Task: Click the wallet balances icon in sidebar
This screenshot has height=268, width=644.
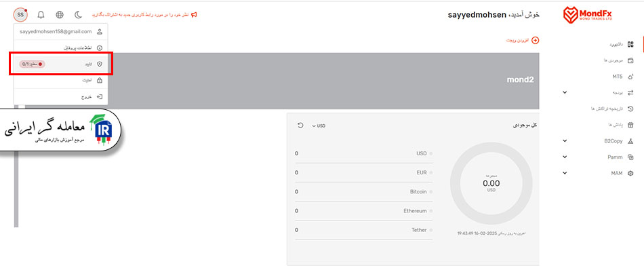Action: [x=631, y=60]
